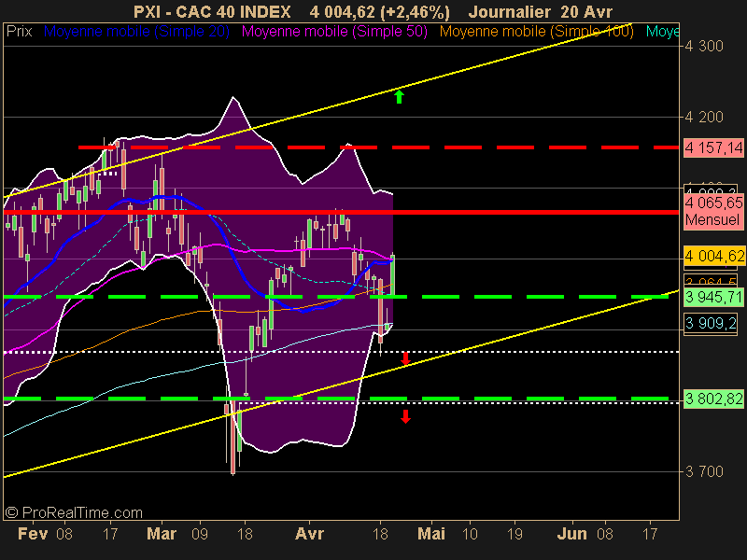Click the 'Journalier 20 Avr' timeframe text
Image resolution: width=747 pixels, height=560 pixels.
click(541, 11)
